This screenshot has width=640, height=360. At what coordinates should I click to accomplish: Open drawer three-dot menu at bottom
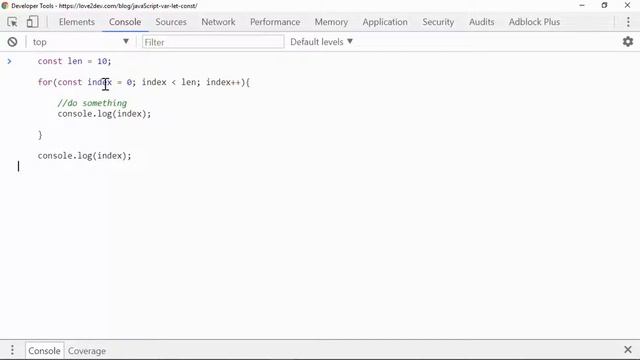12,350
